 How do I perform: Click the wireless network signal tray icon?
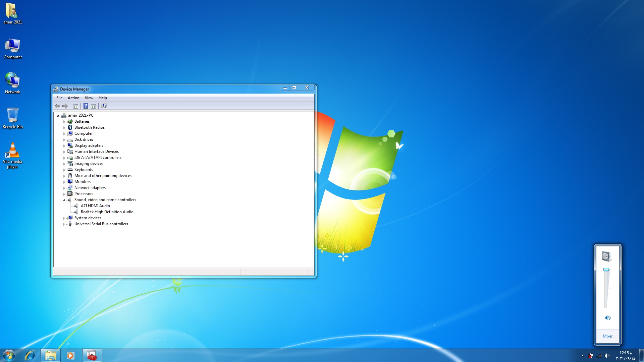point(599,356)
